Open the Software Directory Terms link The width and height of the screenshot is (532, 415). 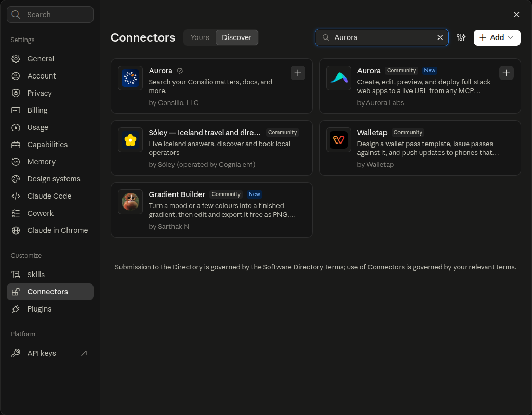[x=303, y=267]
